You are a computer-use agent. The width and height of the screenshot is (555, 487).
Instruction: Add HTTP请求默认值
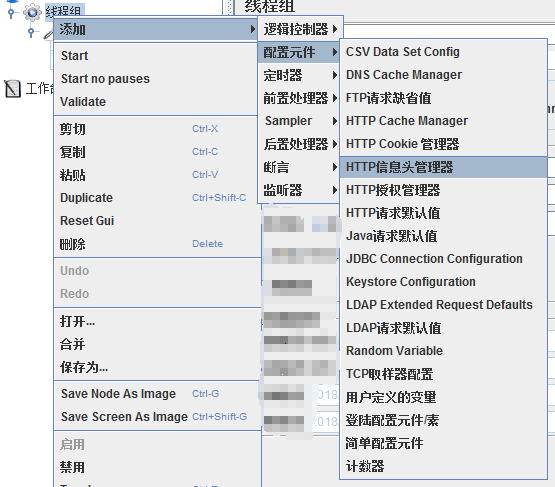click(444, 213)
